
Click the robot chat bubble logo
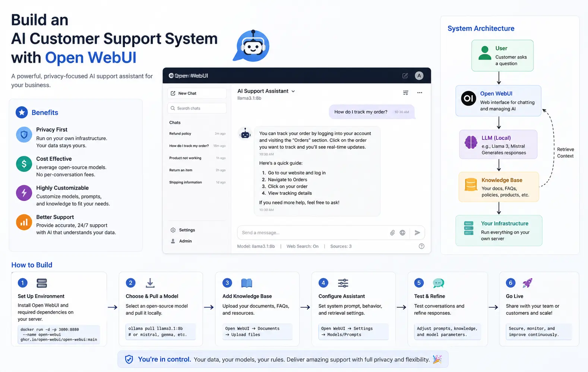(252, 46)
